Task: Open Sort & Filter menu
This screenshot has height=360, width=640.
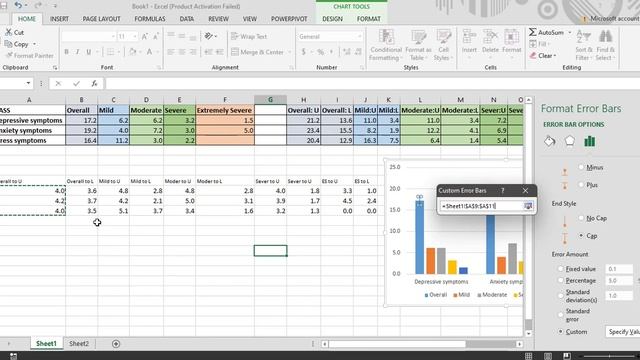Action: pos(584,45)
